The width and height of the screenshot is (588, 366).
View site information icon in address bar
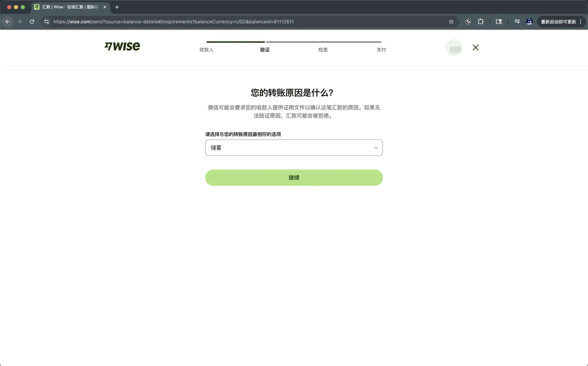point(47,21)
